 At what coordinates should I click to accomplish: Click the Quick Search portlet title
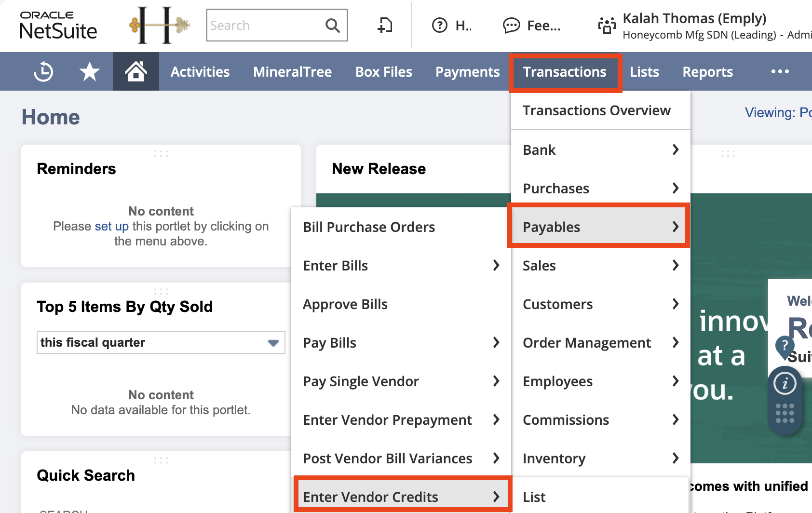tap(86, 475)
